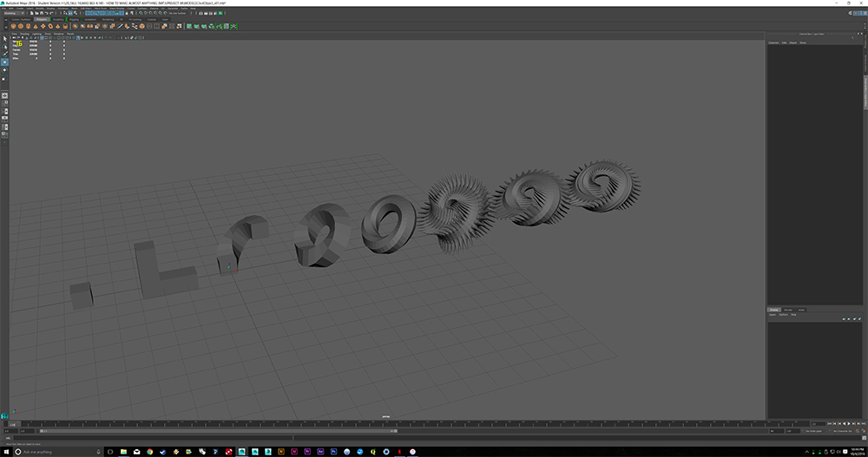Click the first green UV mapping shelf icon
The width and height of the screenshot is (868, 457).
tap(188, 26)
